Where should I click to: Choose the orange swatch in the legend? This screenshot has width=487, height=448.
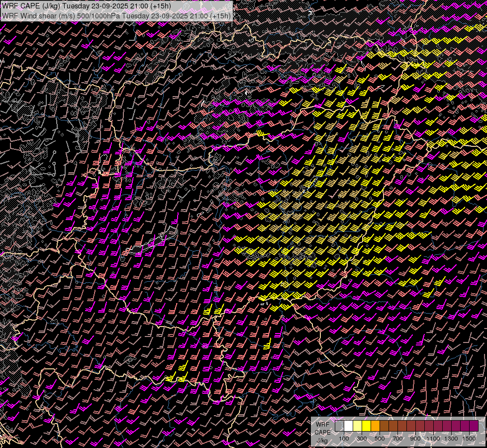pos(375,426)
